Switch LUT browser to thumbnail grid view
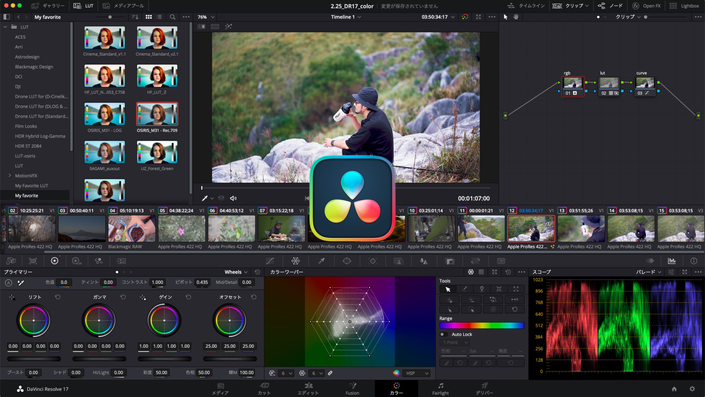 pos(149,17)
